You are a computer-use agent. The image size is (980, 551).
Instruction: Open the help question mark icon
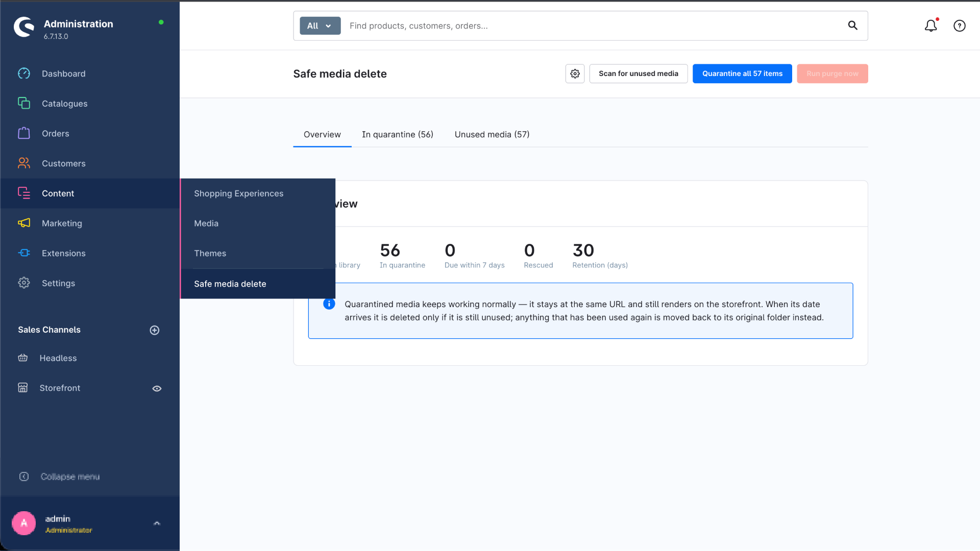click(960, 26)
